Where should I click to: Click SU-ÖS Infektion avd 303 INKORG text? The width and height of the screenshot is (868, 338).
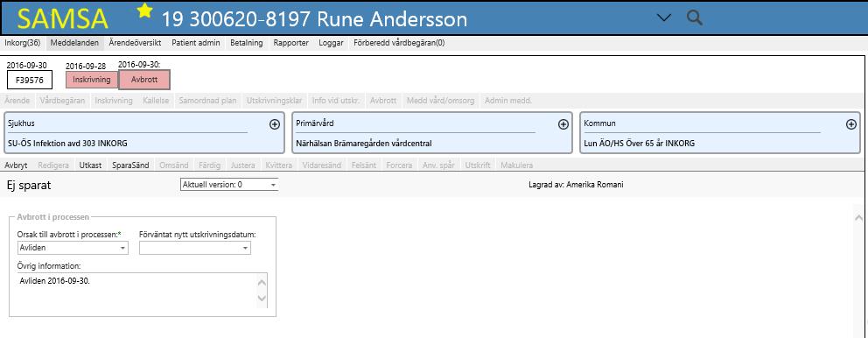(67, 144)
